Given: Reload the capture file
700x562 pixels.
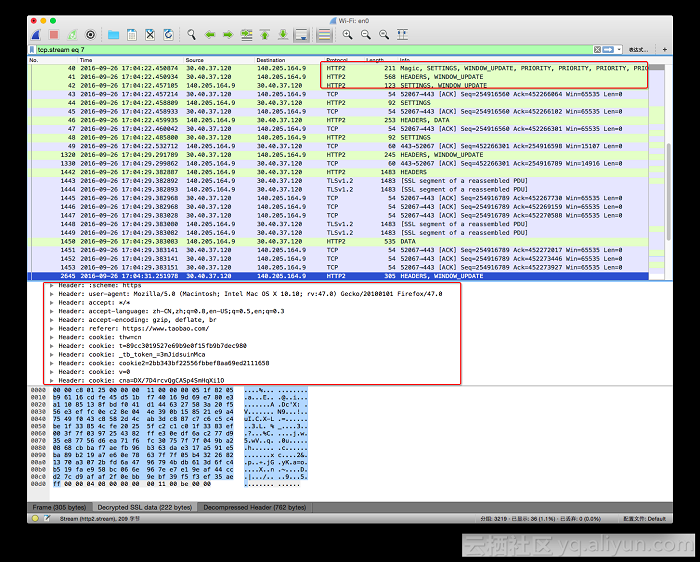Looking at the screenshot, I should coord(168,35).
